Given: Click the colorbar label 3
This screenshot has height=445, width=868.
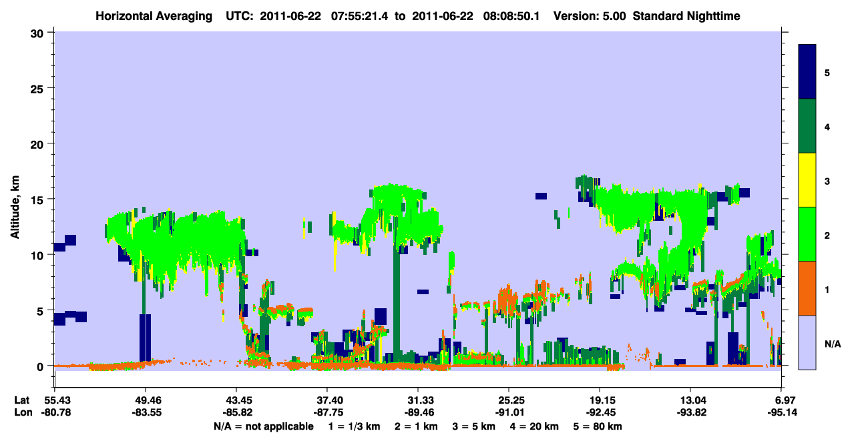Looking at the screenshot, I should (827, 181).
